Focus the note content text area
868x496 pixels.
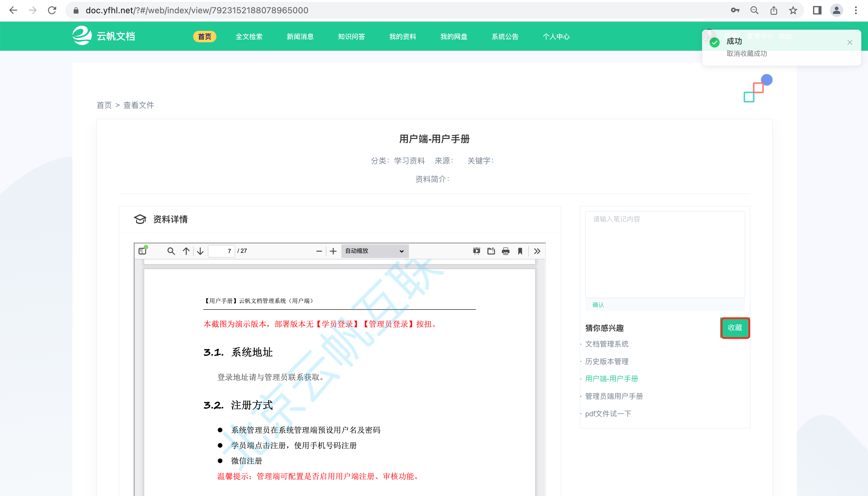pyautogui.click(x=665, y=254)
